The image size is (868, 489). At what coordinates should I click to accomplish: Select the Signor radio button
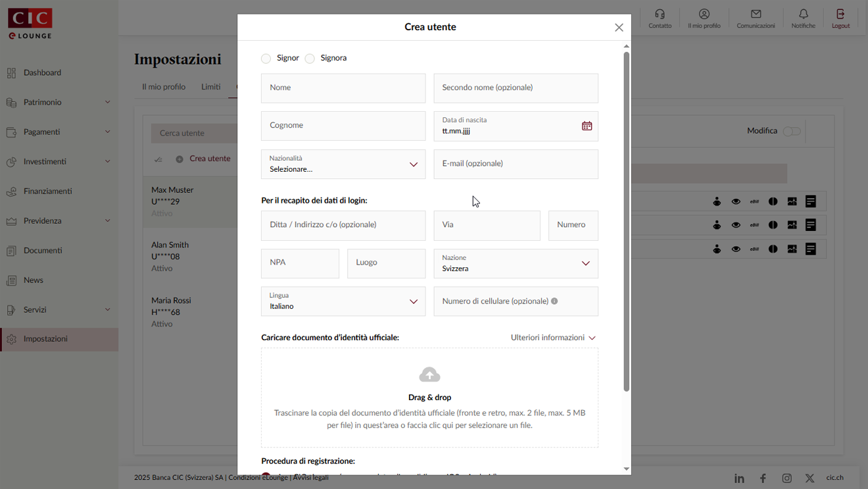[266, 58]
